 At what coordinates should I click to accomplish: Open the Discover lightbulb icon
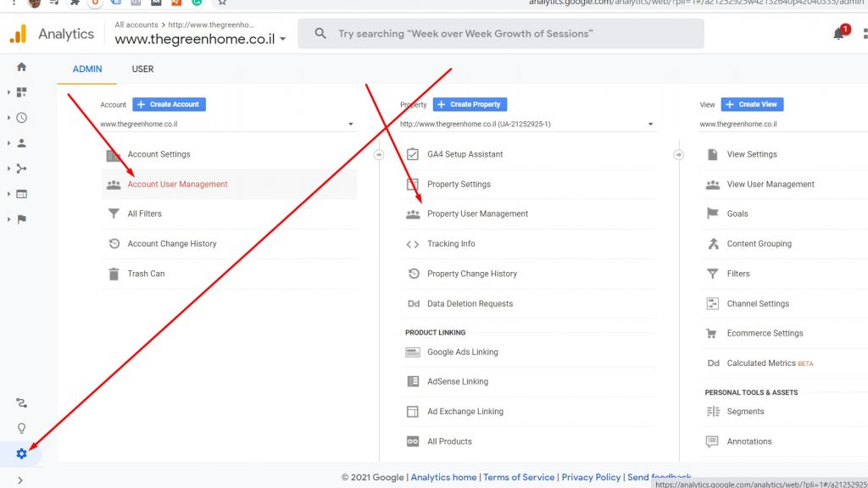point(21,428)
